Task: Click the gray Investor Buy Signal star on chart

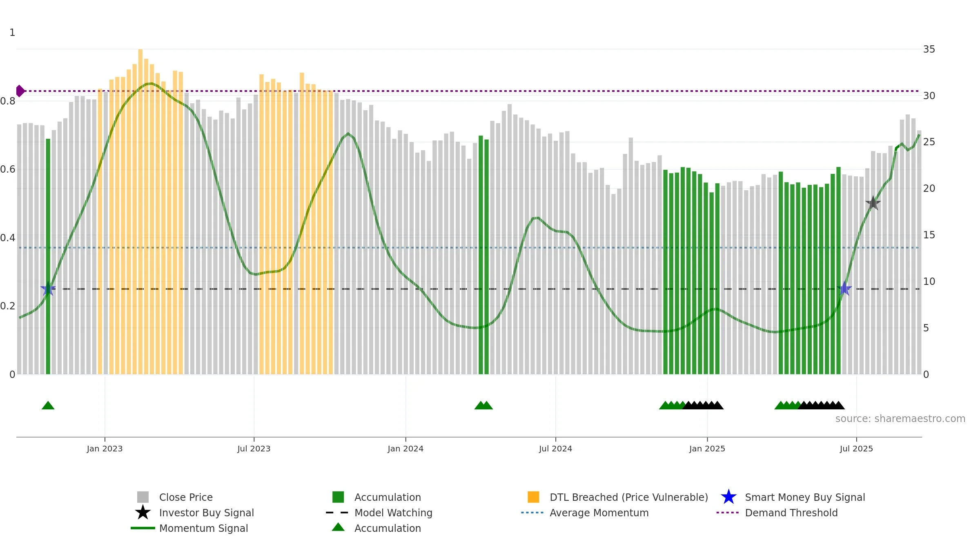Action: click(x=873, y=203)
